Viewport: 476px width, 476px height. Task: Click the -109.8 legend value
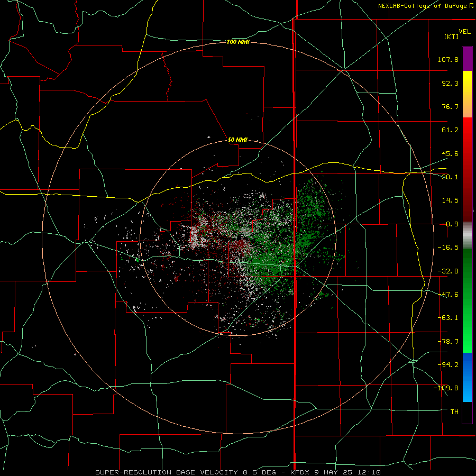446,388
